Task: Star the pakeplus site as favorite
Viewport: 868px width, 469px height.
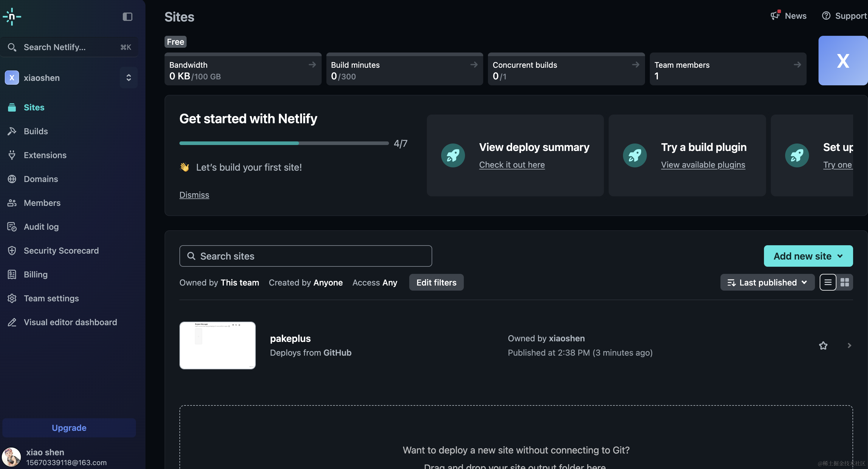Action: [x=823, y=345]
